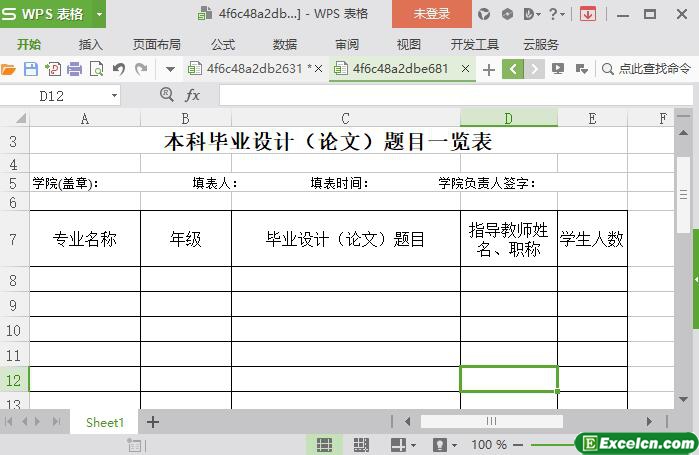Close the 4f6c48a2dbe681 document tab
This screenshot has width=699, height=455.
click(465, 69)
